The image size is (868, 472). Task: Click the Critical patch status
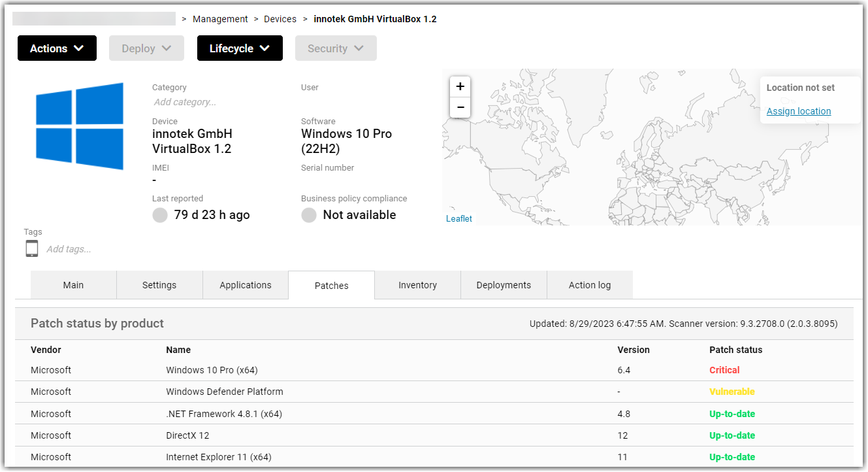coord(724,370)
